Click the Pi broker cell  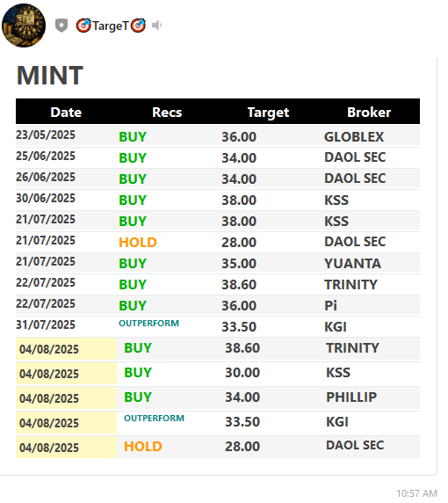click(x=330, y=306)
